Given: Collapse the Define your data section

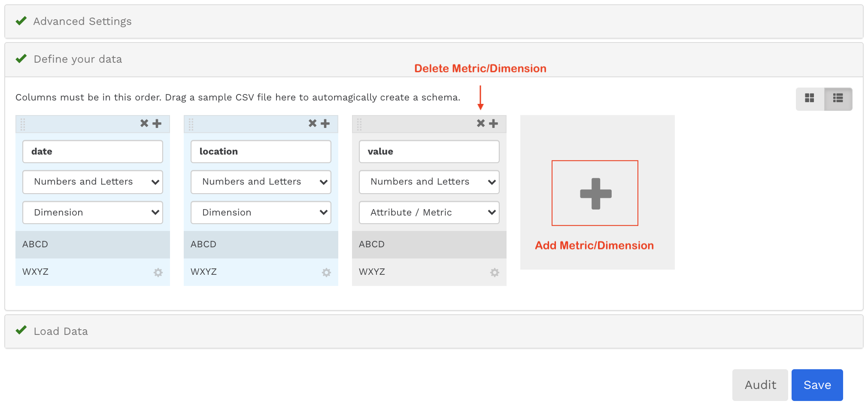Looking at the screenshot, I should tap(78, 59).
